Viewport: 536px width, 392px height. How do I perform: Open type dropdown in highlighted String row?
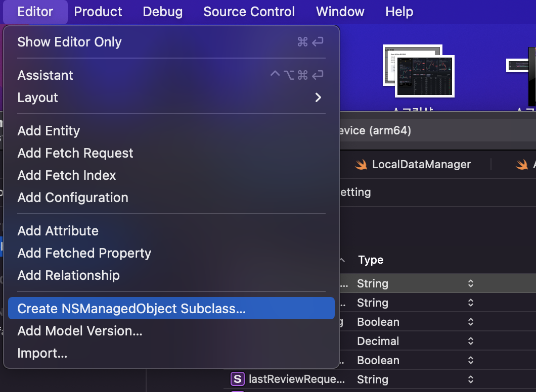tap(470, 283)
